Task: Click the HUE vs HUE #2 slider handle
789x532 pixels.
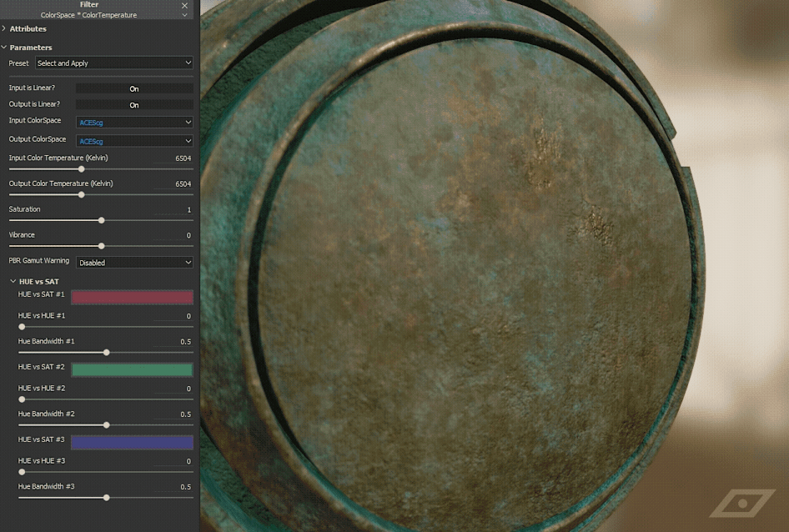Action: point(22,399)
